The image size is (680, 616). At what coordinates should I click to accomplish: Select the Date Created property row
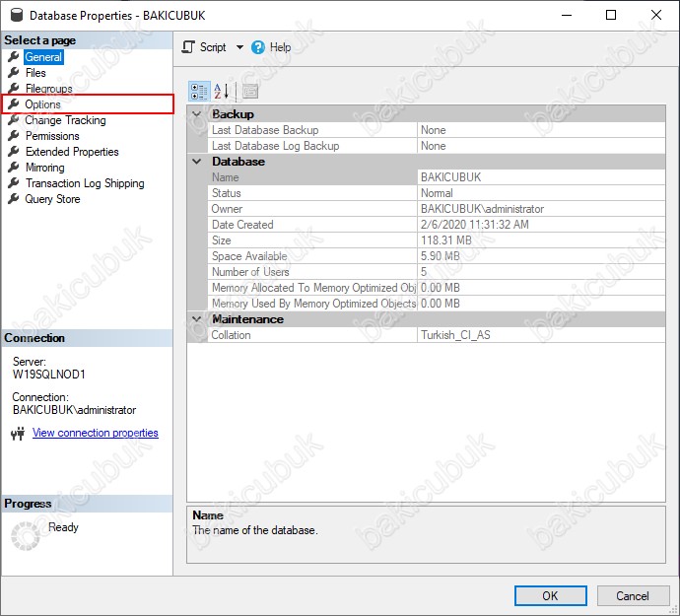[437, 225]
